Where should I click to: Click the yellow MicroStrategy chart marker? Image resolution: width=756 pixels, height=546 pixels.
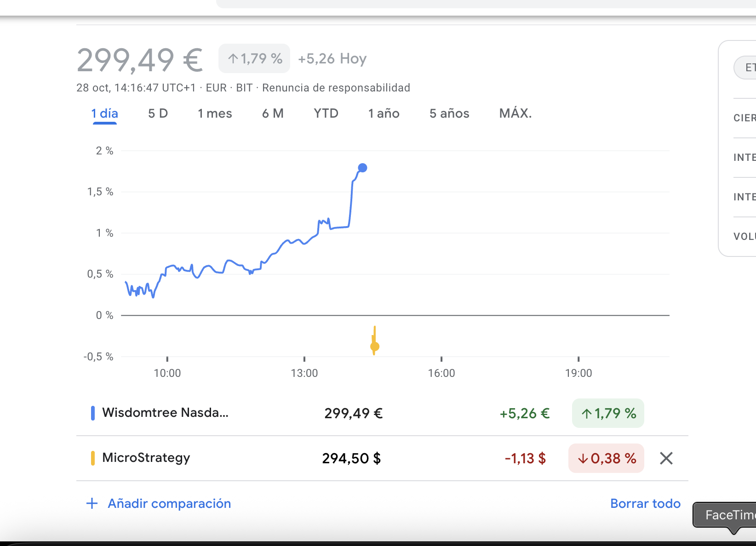coord(375,347)
